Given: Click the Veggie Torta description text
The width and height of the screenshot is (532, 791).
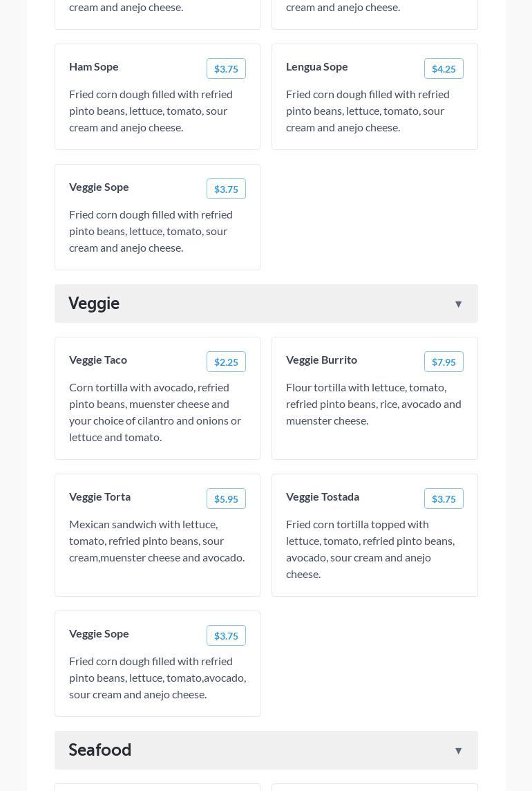Looking at the screenshot, I should click(x=157, y=541).
